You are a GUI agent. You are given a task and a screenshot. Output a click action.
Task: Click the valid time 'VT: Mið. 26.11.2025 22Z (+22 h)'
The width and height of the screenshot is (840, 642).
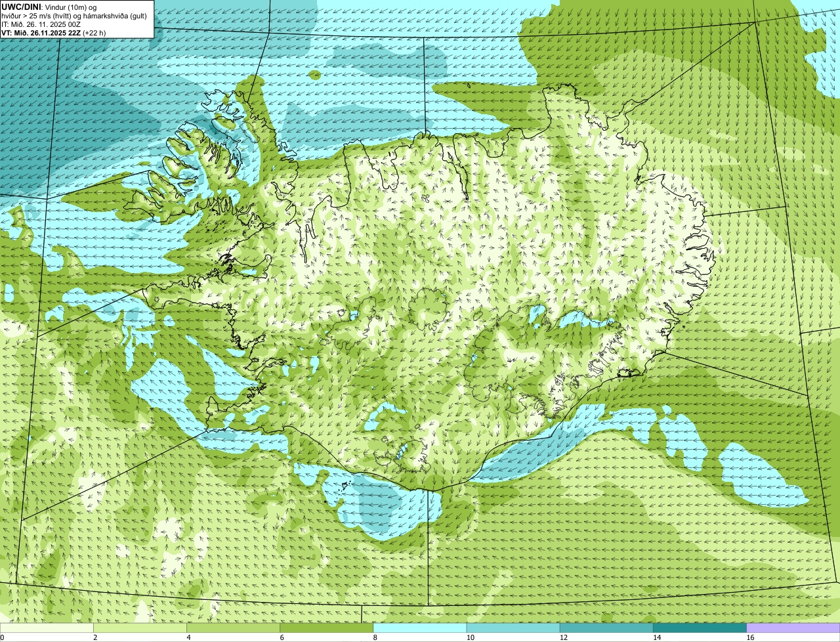coord(53,32)
